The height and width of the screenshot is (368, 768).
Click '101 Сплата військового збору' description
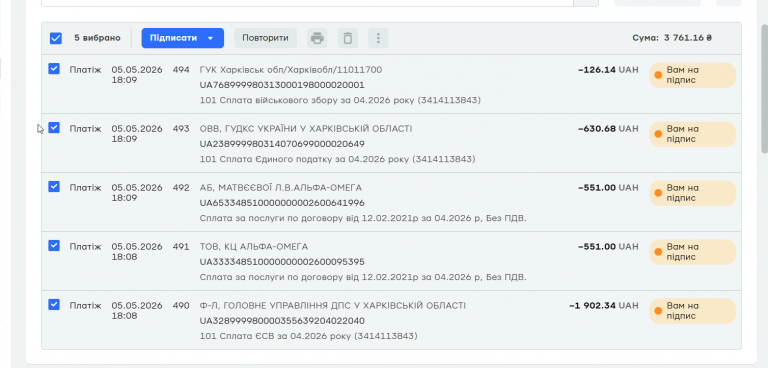coord(340,100)
